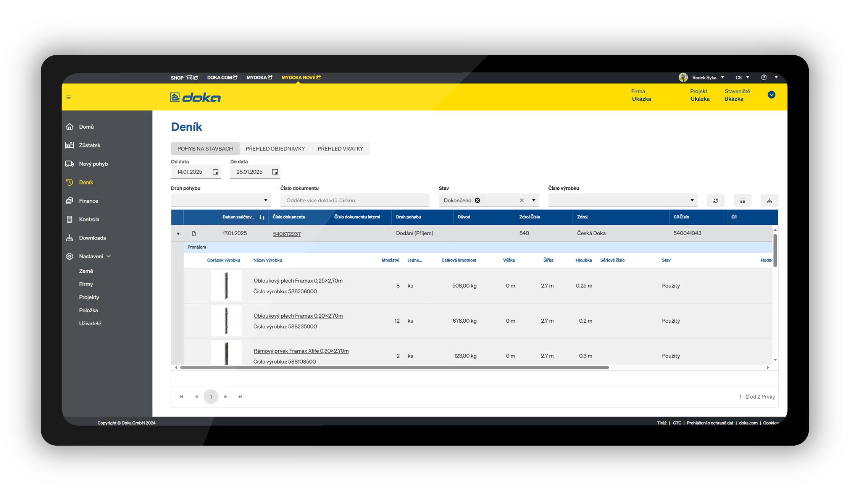Click the vertical table scrollbar

point(775,250)
